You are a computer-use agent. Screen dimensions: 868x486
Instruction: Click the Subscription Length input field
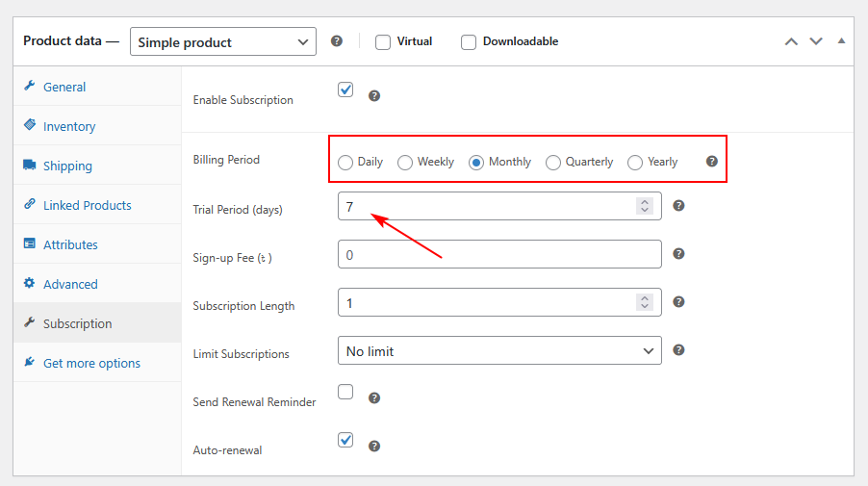tap(499, 302)
